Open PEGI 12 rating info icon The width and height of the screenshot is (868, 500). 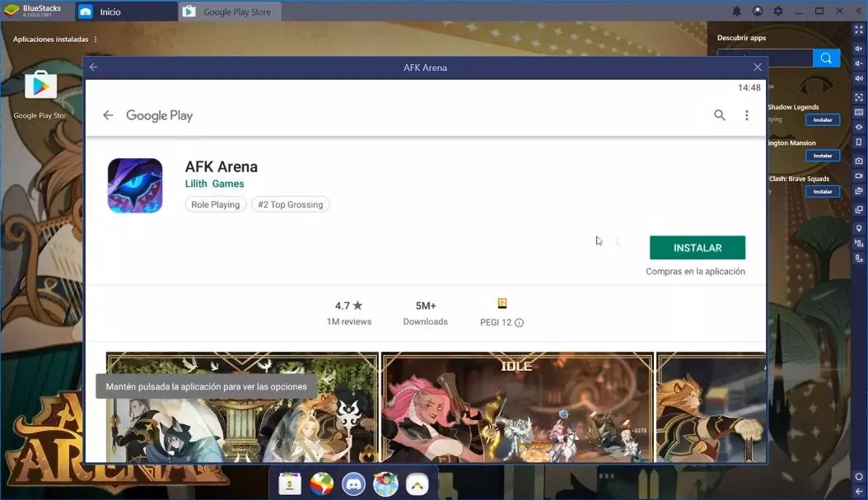point(520,322)
